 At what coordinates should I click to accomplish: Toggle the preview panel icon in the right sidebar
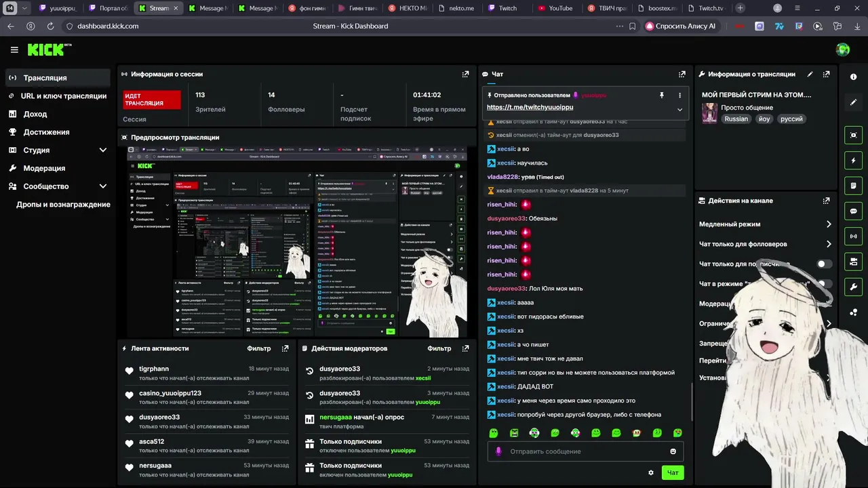click(853, 135)
